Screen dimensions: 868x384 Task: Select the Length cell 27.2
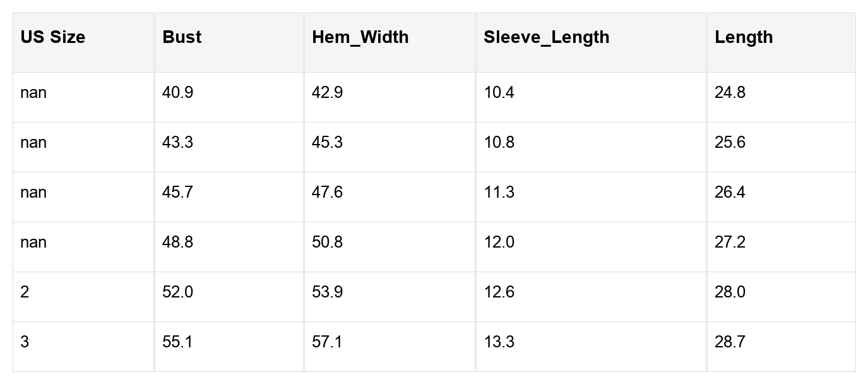tap(730, 243)
